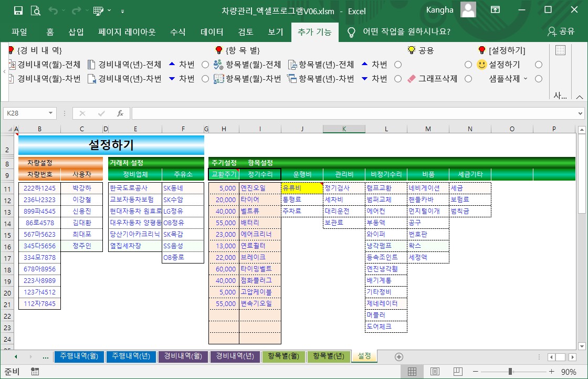
Task: Open the Undo history dropdown arrow
Action: point(64,10)
